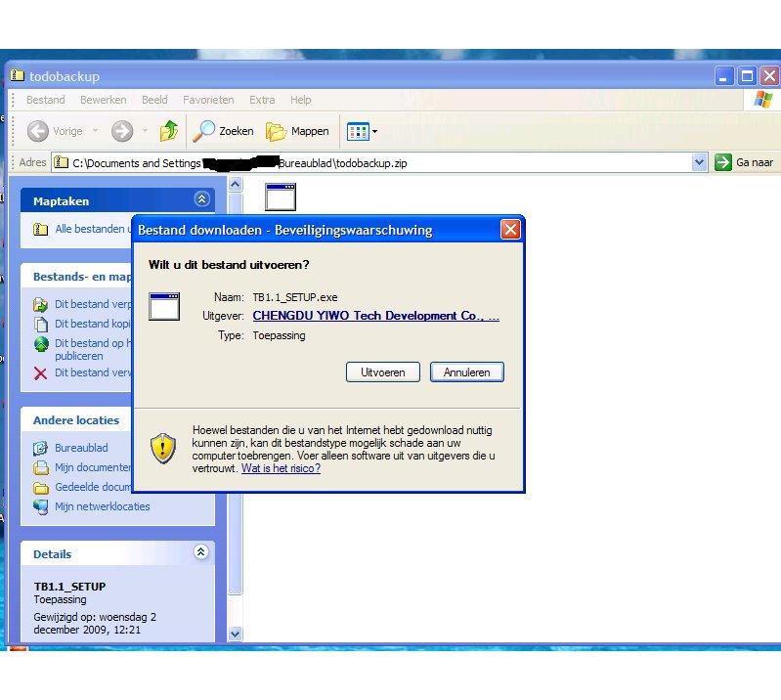The image size is (781, 700).
Task: Collapse the Details panel
Action: (200, 552)
